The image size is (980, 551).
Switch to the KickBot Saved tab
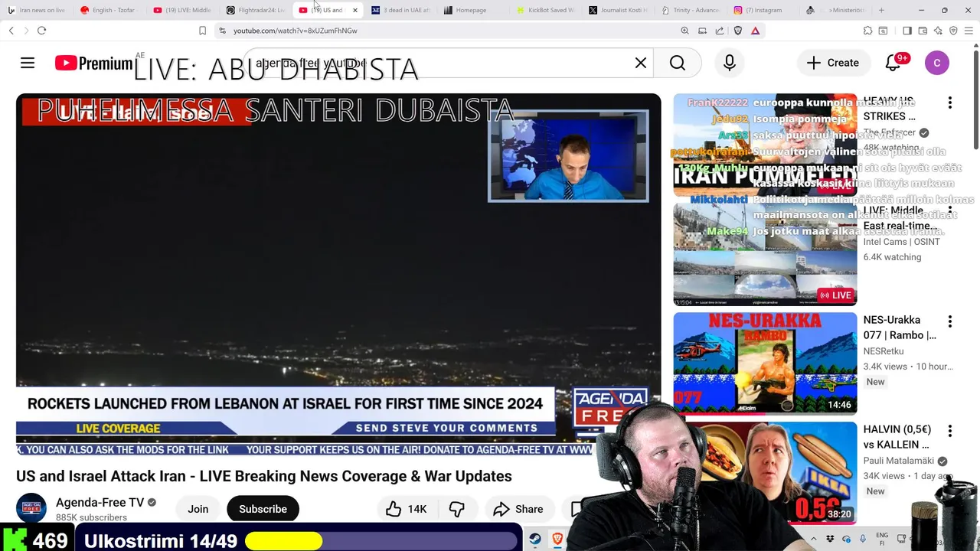point(546,10)
